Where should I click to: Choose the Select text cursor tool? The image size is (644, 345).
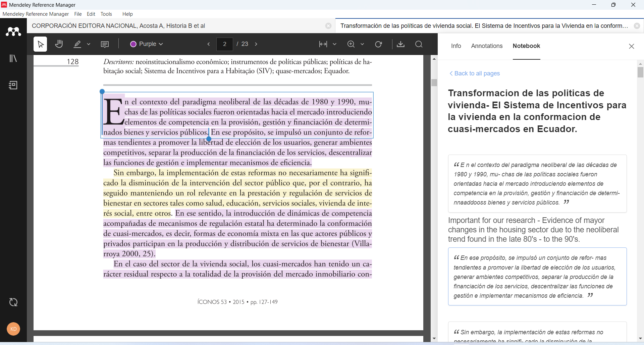pos(40,44)
